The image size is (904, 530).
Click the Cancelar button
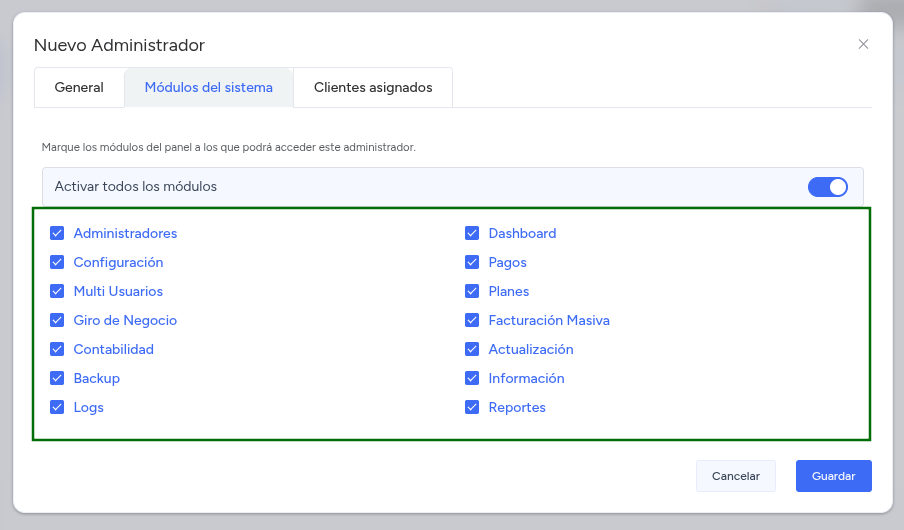coord(736,476)
